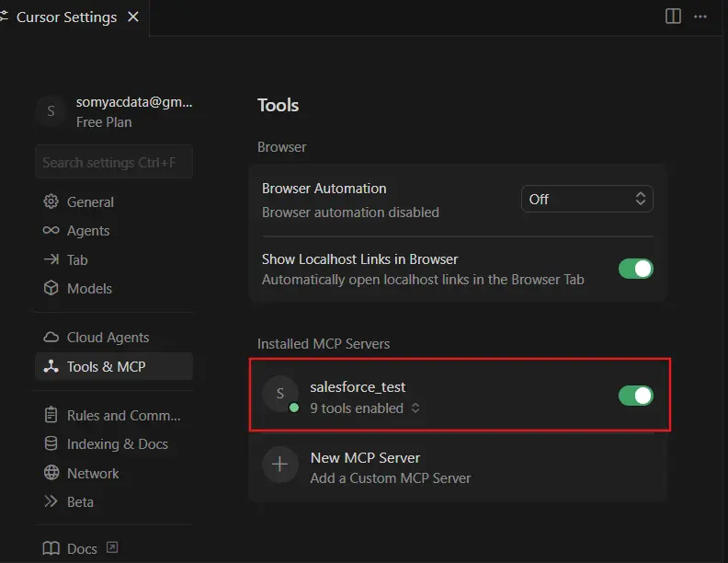Close the Cursor Settings tab
This screenshot has width=728, height=563.
tap(133, 17)
